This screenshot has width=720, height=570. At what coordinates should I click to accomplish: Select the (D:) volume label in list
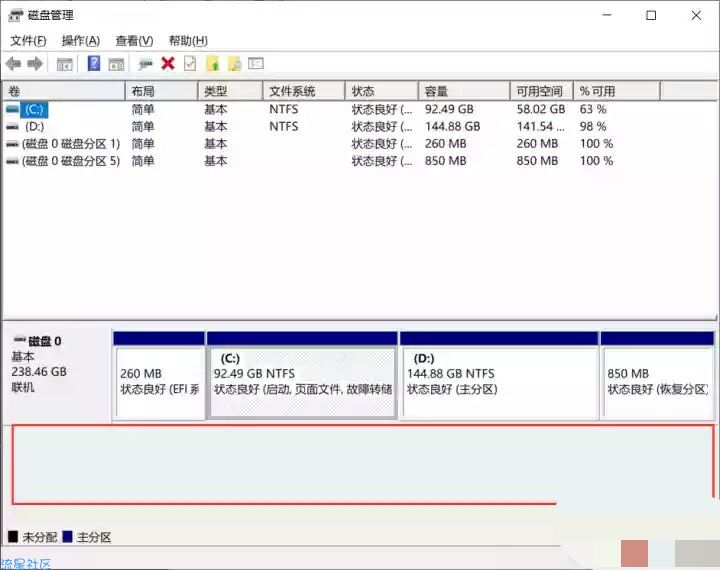coord(34,126)
